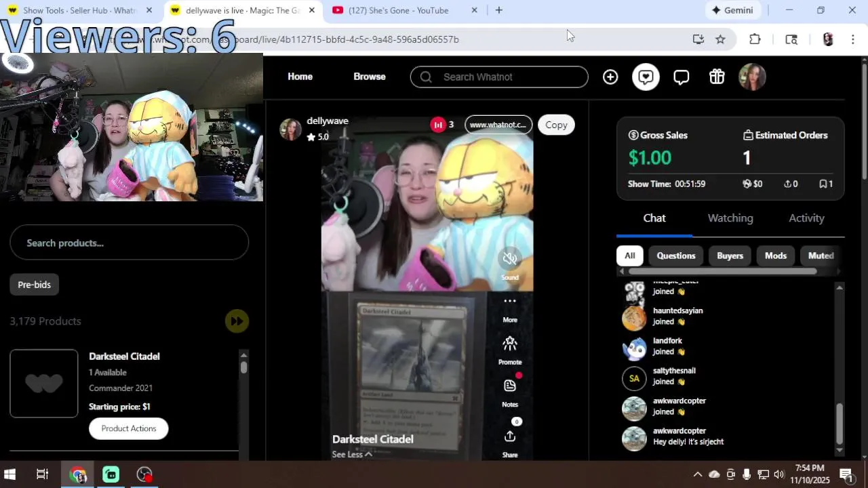This screenshot has width=868, height=488.
Task: Open the Windows Start menu
Action: [9, 474]
